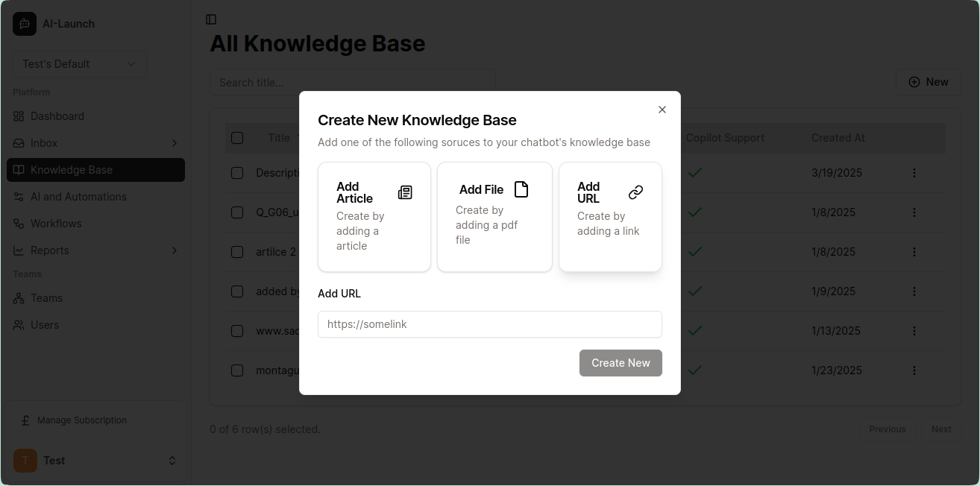Screen dimensions: 980x486
Task: Expand the Inbox submenu chevron
Action: click(175, 143)
